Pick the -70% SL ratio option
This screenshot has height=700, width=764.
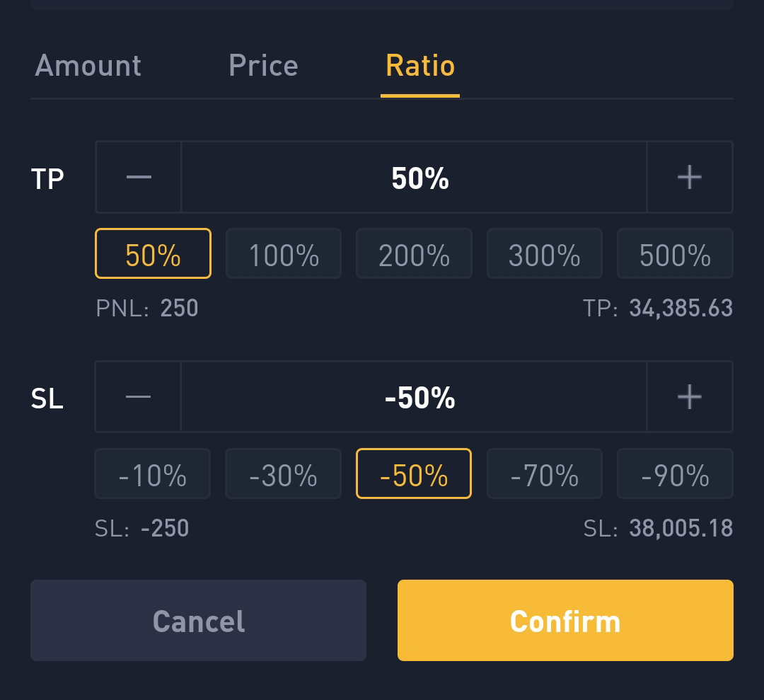544,474
